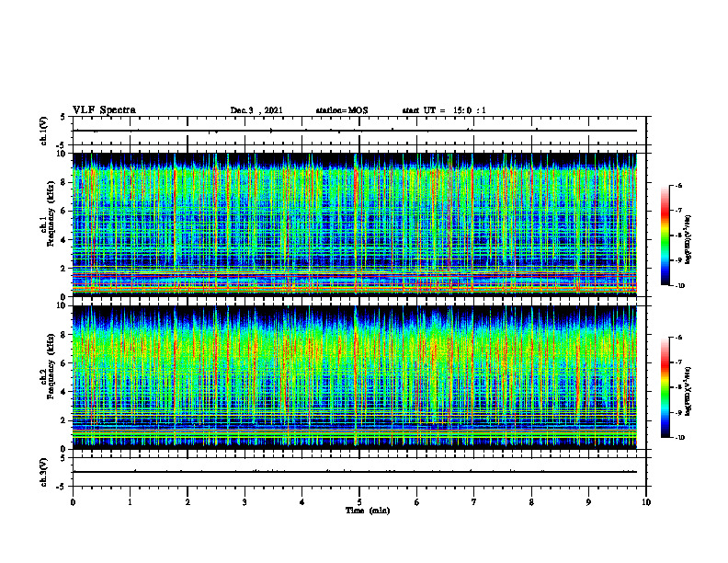Screen dimensions: 728x563
Task: Click "-7" on the lower color scale
Action: [678, 362]
